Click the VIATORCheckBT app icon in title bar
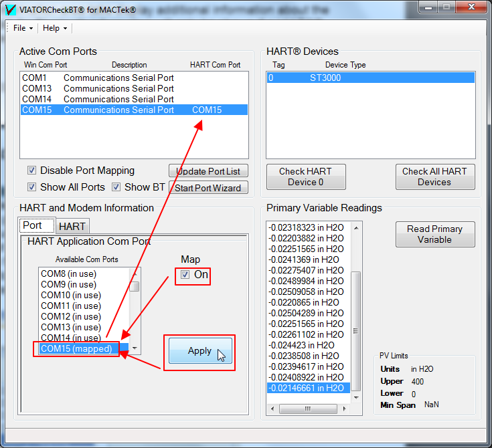 (10, 10)
